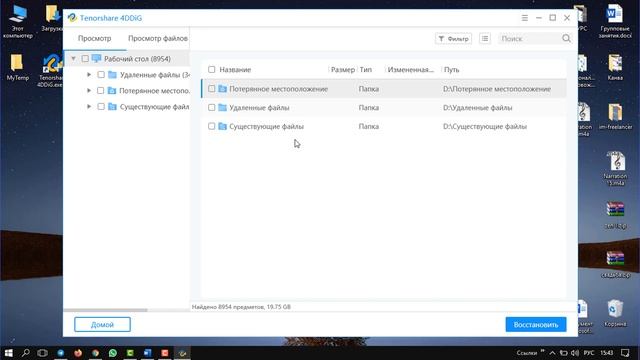Open the Фильтр filter button
The height and width of the screenshot is (360, 640).
tap(453, 38)
